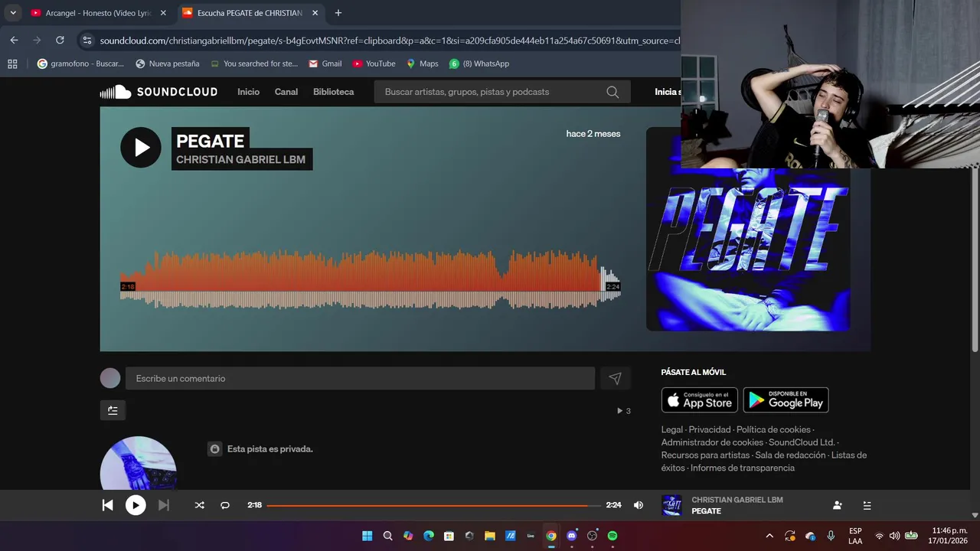Screen dimensions: 980x551
Task: Click the add to queue icon below comment
Action: [x=113, y=410]
